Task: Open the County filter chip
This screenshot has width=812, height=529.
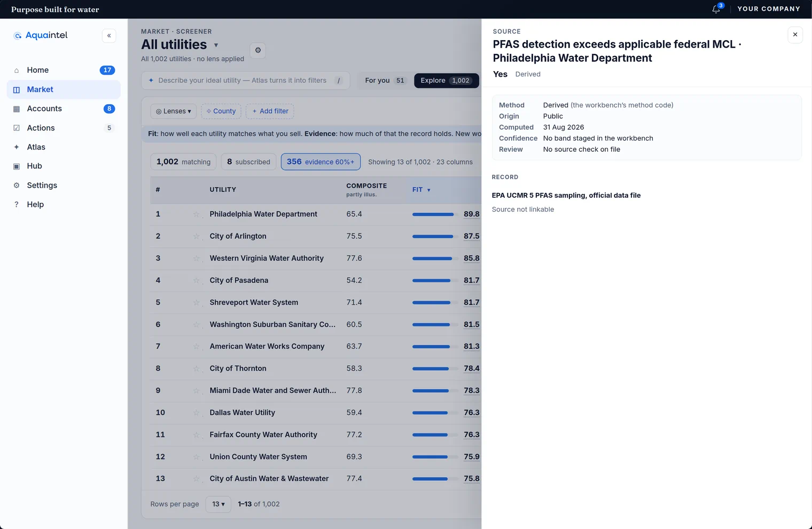Action: coord(221,111)
